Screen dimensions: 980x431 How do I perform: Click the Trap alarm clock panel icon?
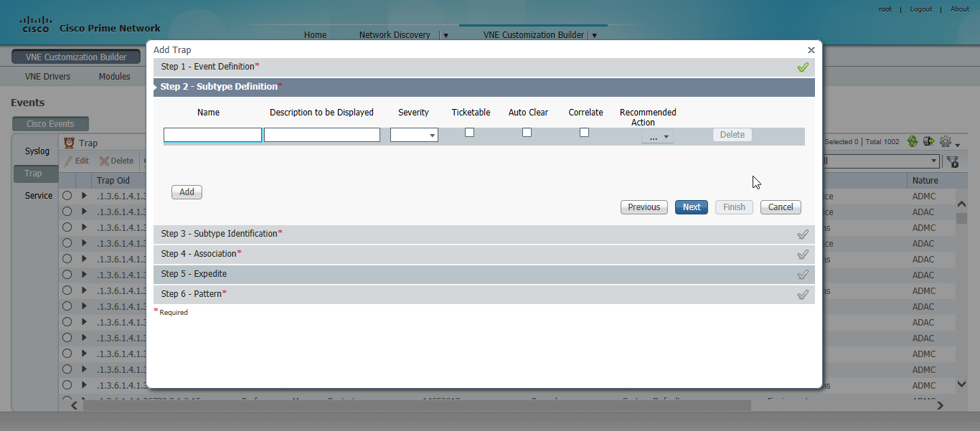(x=69, y=142)
